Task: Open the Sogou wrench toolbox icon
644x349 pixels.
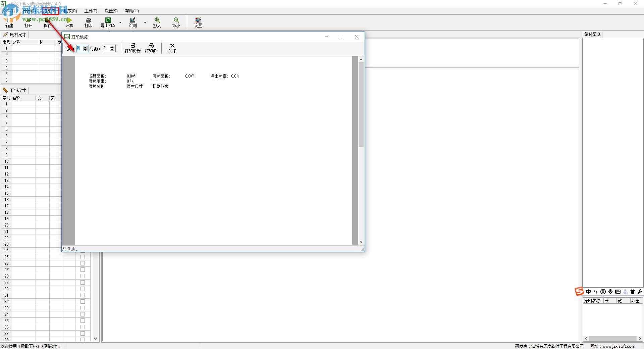Action: (640, 292)
